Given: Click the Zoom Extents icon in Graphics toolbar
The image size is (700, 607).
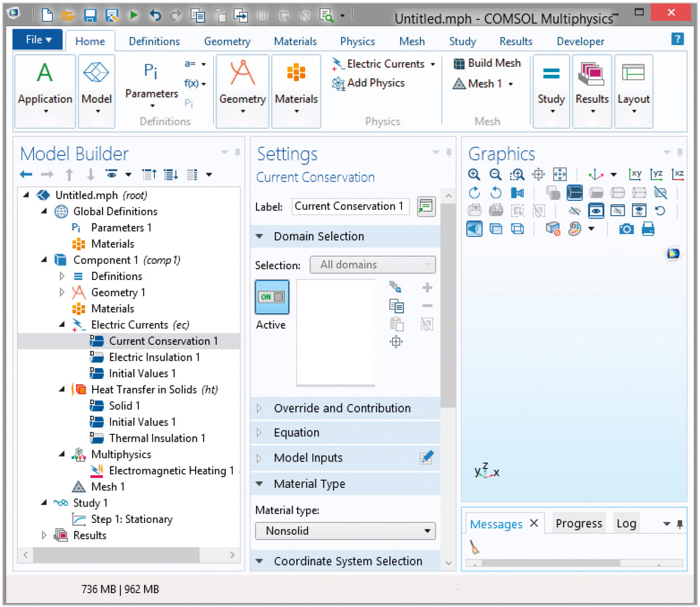Looking at the screenshot, I should coord(560,174).
